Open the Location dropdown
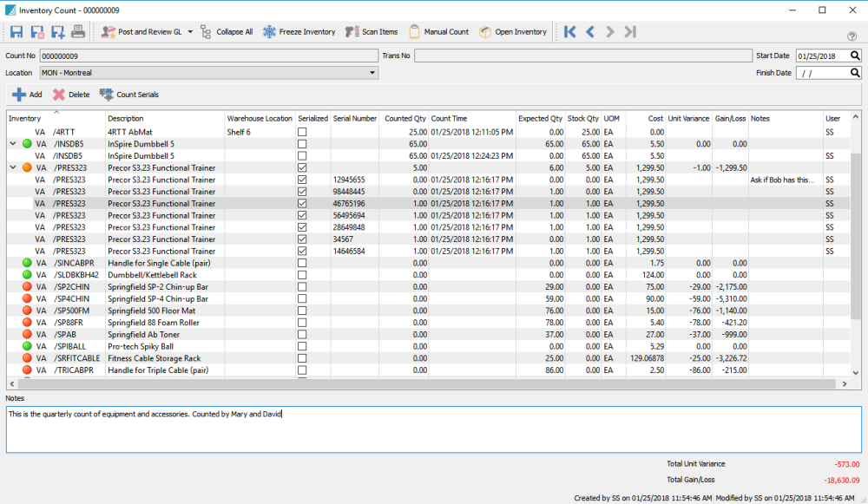The width and height of the screenshot is (868, 504). 372,73
